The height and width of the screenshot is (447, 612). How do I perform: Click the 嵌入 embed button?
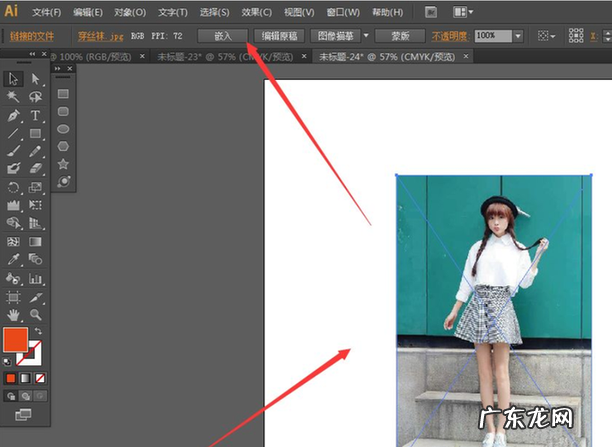pos(222,35)
